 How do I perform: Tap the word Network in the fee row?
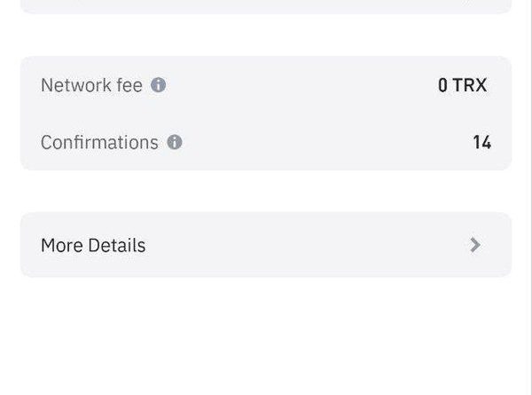click(x=76, y=85)
